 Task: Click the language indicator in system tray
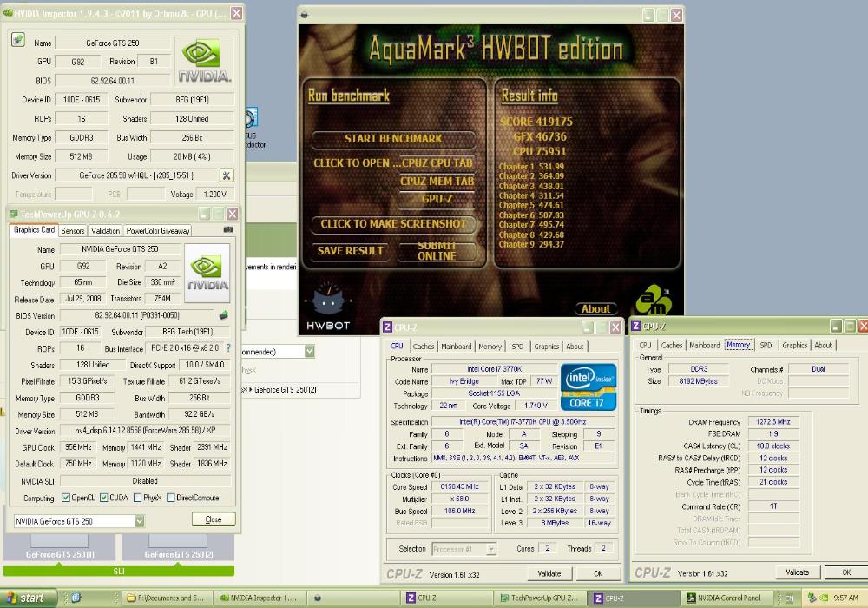[789, 598]
